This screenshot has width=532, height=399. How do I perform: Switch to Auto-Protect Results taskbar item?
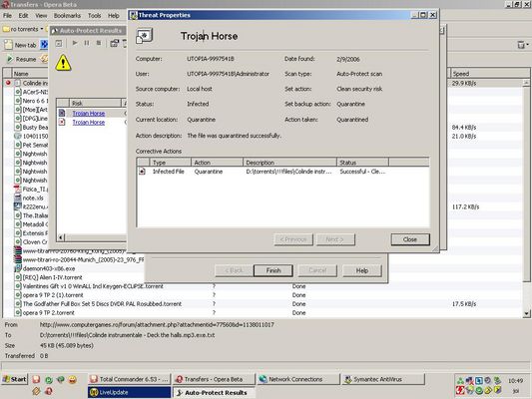214,392
